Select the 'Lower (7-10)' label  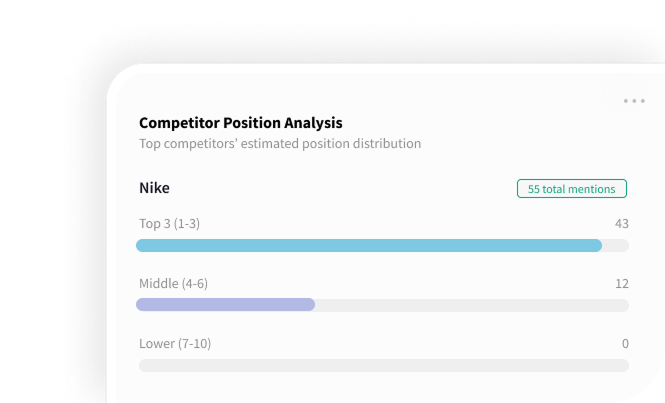(x=175, y=344)
